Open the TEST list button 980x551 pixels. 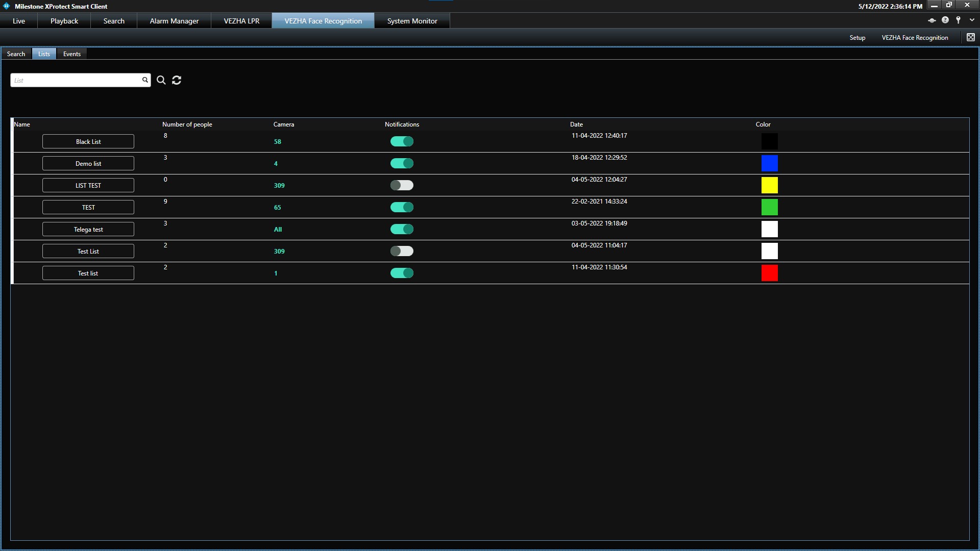click(88, 207)
